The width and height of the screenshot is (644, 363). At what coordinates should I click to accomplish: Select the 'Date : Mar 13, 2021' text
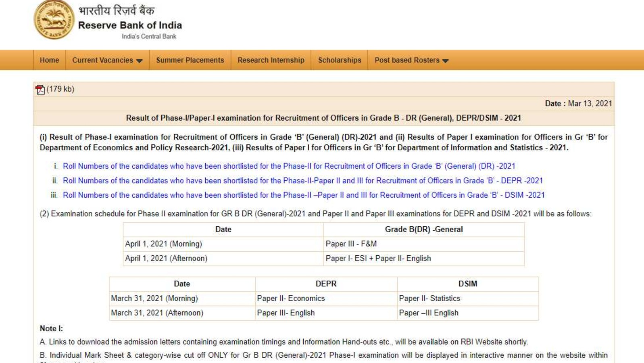(x=578, y=104)
